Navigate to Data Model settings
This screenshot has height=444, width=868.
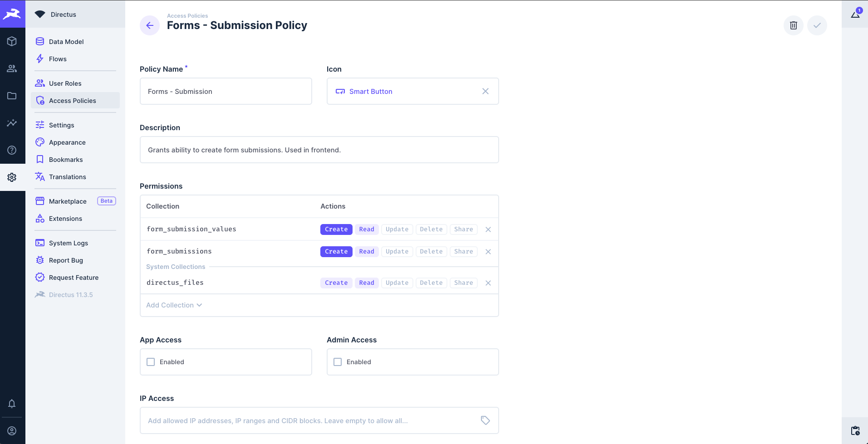click(x=66, y=41)
